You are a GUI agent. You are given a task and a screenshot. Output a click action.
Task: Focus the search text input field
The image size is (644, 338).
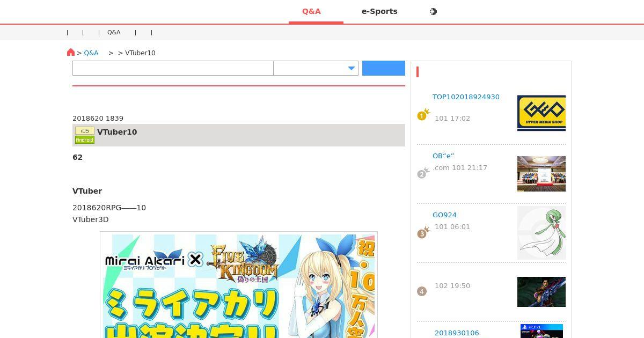[x=173, y=68]
